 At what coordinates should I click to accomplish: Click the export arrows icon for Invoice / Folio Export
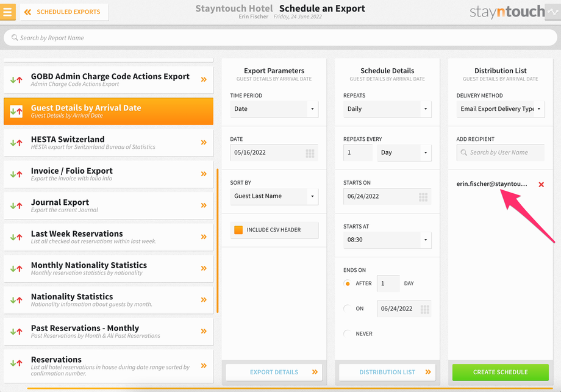(16, 174)
